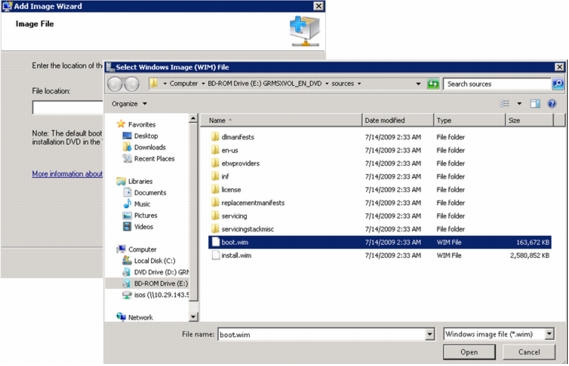Sort by Size column header

(x=529, y=120)
